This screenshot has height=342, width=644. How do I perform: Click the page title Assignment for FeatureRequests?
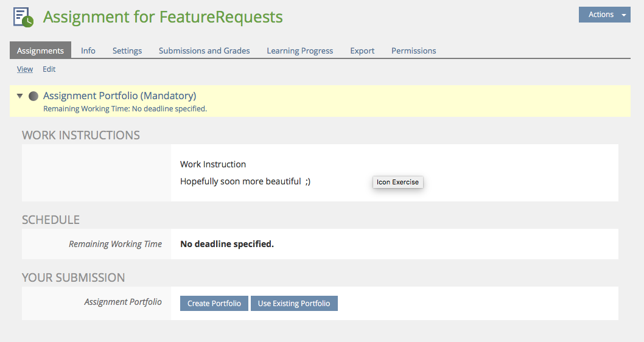(x=163, y=17)
